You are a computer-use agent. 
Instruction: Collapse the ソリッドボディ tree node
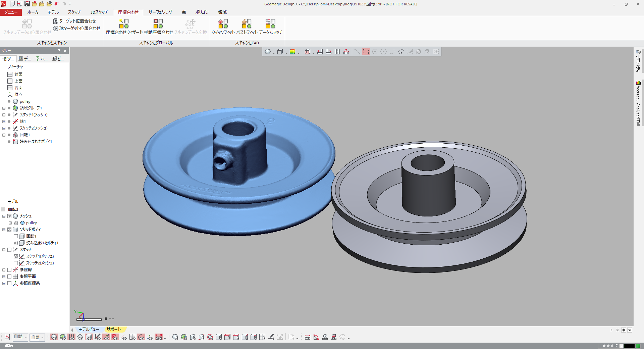4,230
